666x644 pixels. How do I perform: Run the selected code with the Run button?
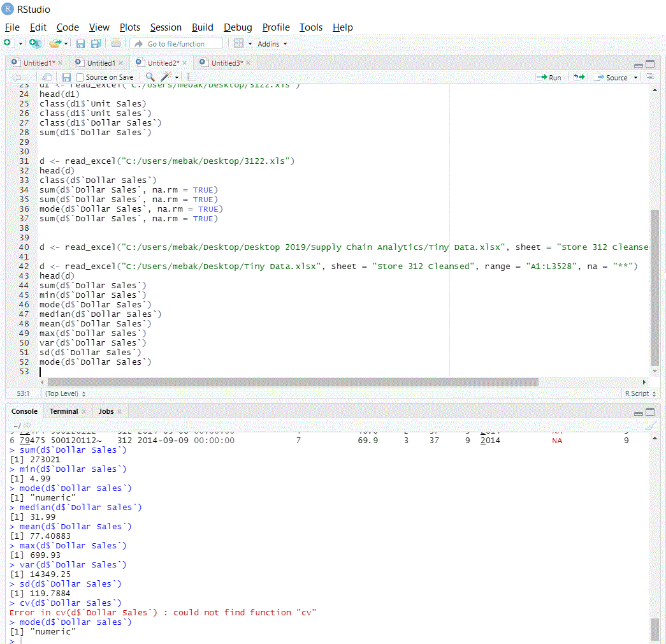pyautogui.click(x=548, y=77)
